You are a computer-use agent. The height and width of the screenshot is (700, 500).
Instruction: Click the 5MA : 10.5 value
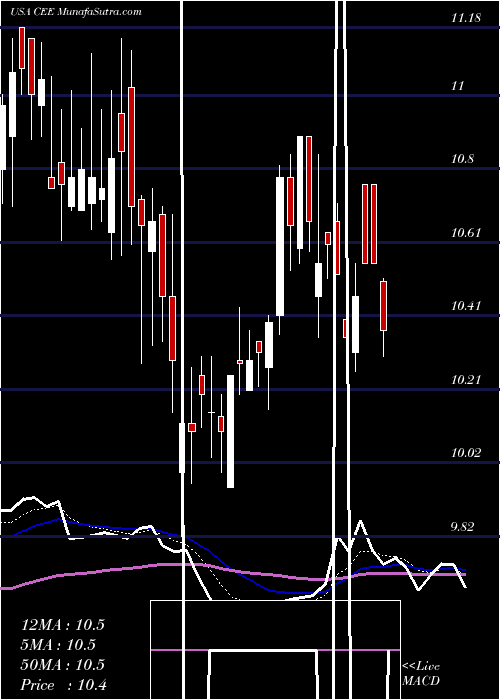coord(59,645)
